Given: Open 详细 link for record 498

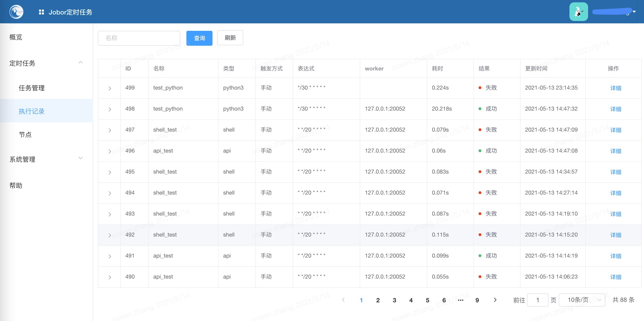Looking at the screenshot, I should coord(615,109).
